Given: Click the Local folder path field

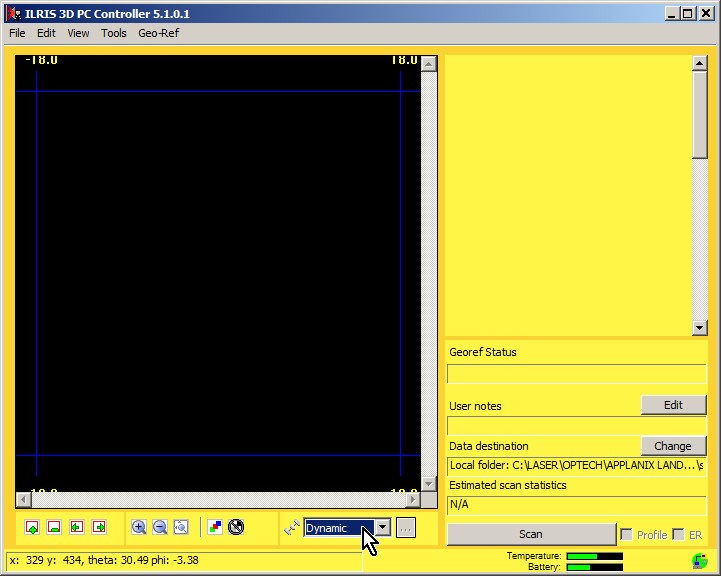Looking at the screenshot, I should (x=577, y=466).
